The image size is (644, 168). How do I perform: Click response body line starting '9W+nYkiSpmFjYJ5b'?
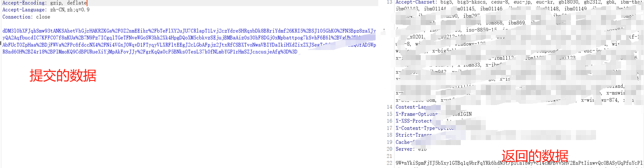(519, 163)
